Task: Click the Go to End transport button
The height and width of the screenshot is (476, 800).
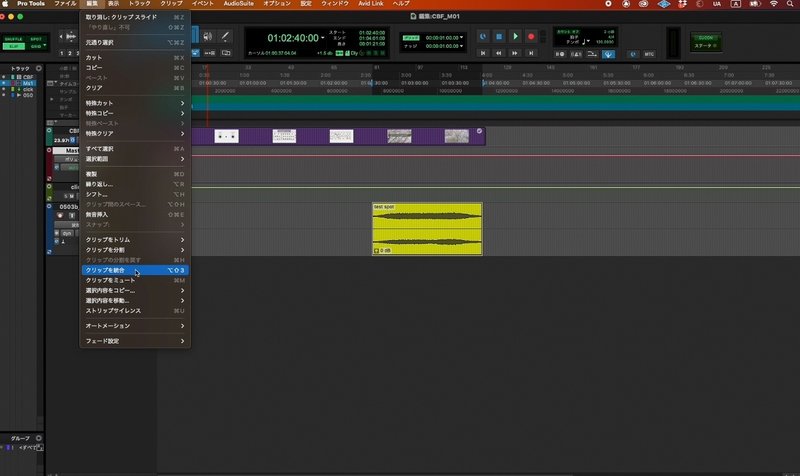Action: click(531, 53)
